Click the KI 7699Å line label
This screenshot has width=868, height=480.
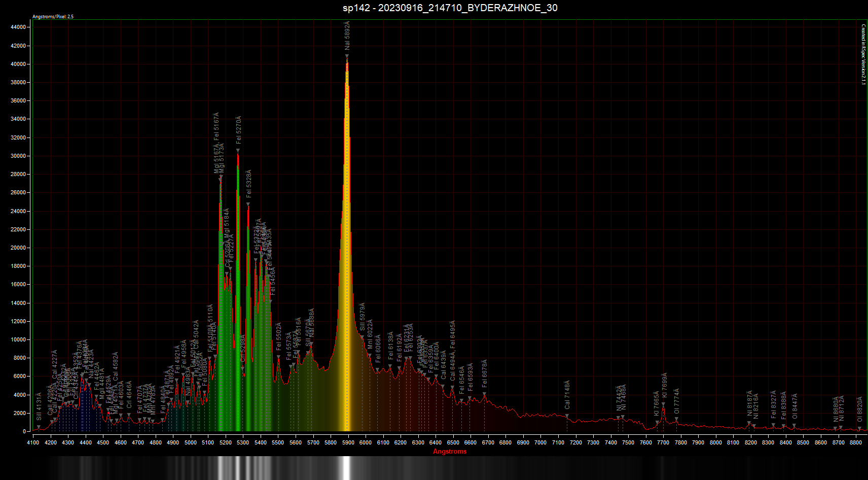665,386
